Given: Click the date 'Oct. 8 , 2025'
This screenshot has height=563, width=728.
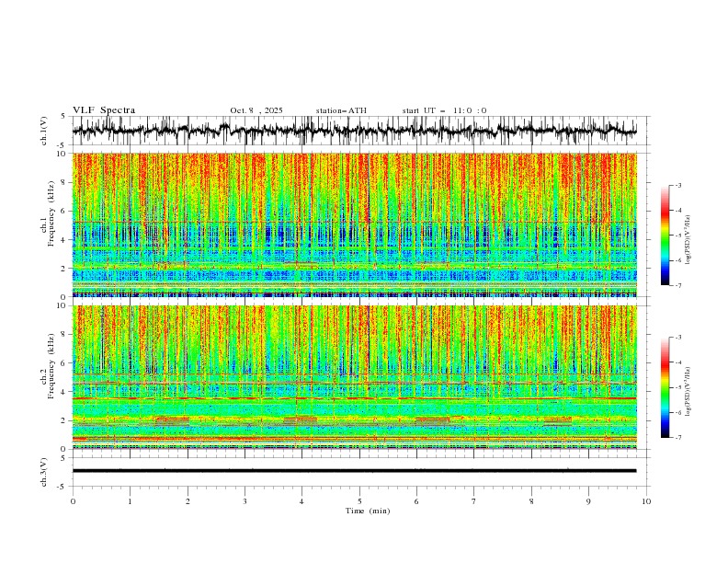Looking at the screenshot, I should [256, 110].
